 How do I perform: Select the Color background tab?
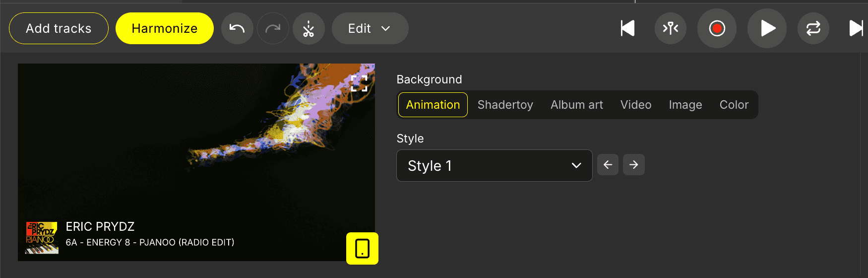point(734,105)
